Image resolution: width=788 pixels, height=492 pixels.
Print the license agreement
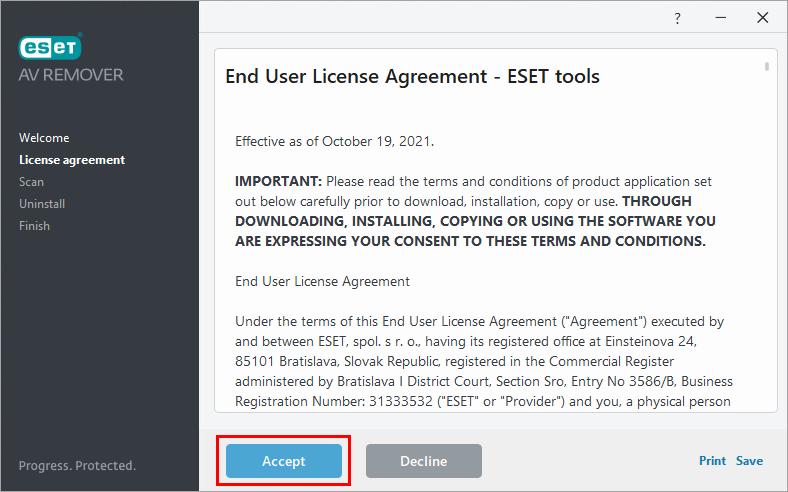(x=712, y=461)
